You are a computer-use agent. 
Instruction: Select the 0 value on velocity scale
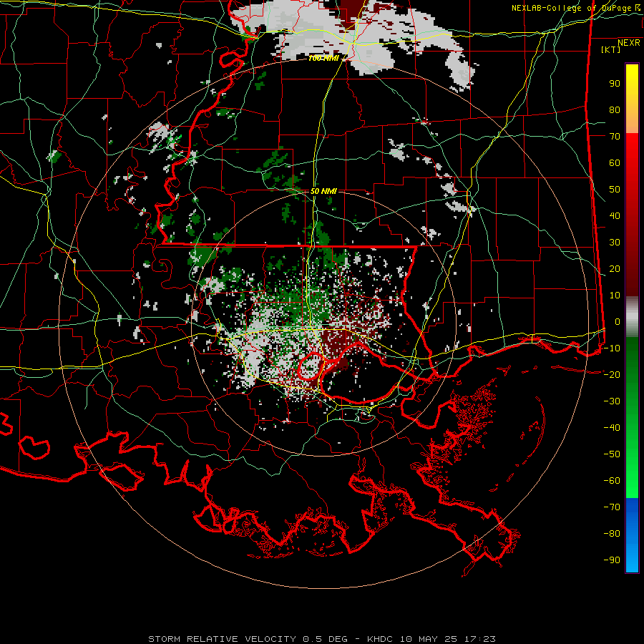(x=618, y=322)
